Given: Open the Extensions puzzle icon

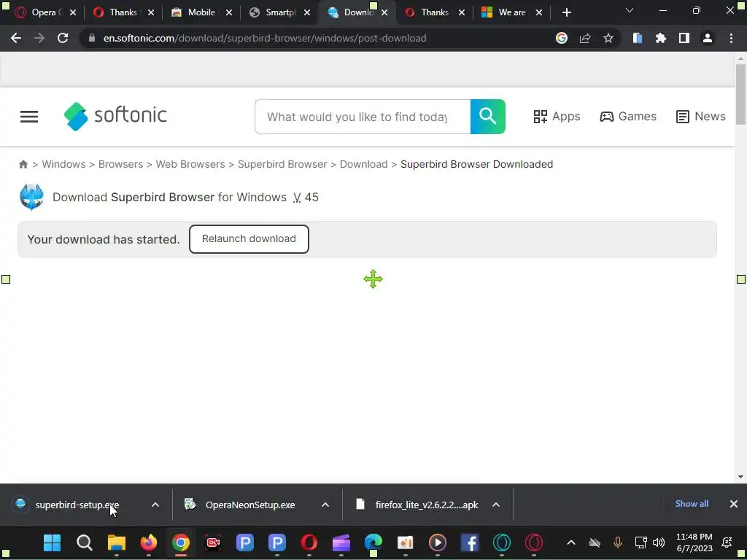Looking at the screenshot, I should [661, 38].
